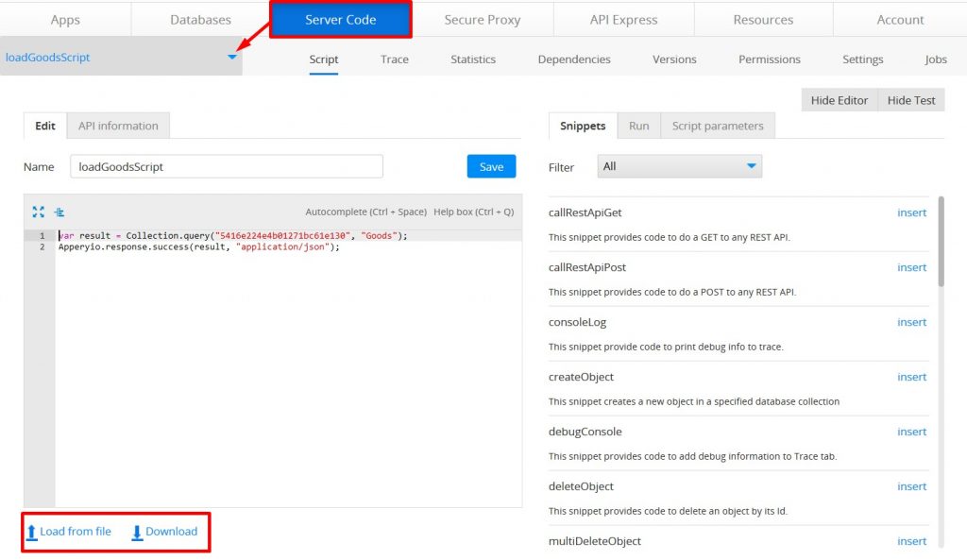Go to the Jobs sub-tab
The height and width of the screenshot is (560, 967).
point(936,59)
